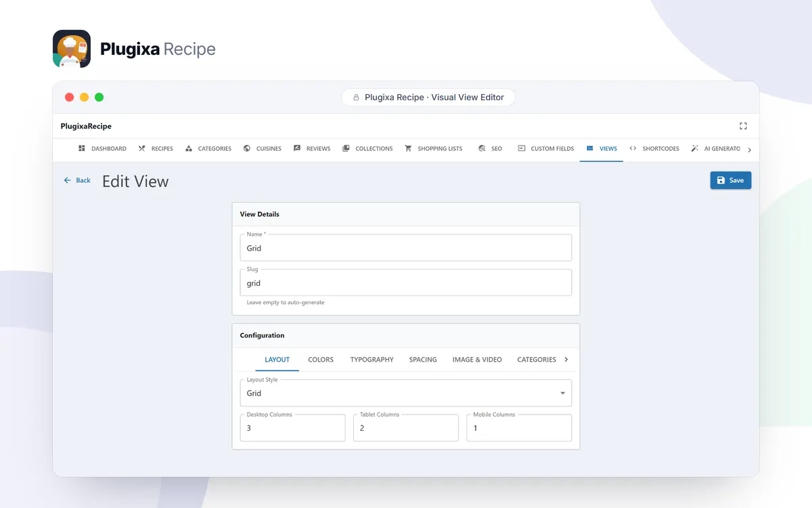The width and height of the screenshot is (812, 508).
Task: Switch to the Colors configuration tab
Action: (321, 360)
